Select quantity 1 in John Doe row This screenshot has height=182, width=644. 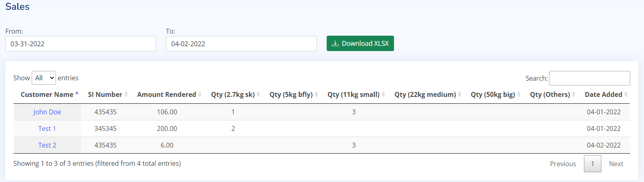pyautogui.click(x=233, y=112)
